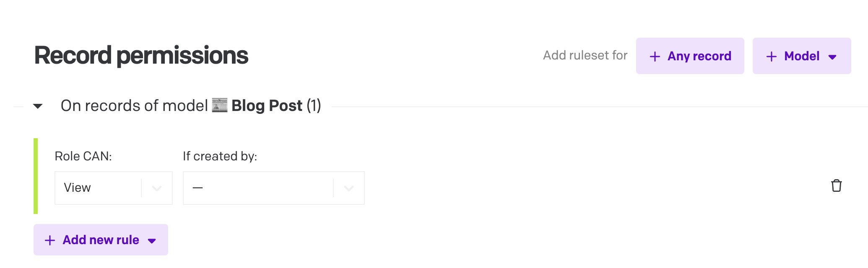Add a new rule to Blog Post ruleset

(x=101, y=240)
